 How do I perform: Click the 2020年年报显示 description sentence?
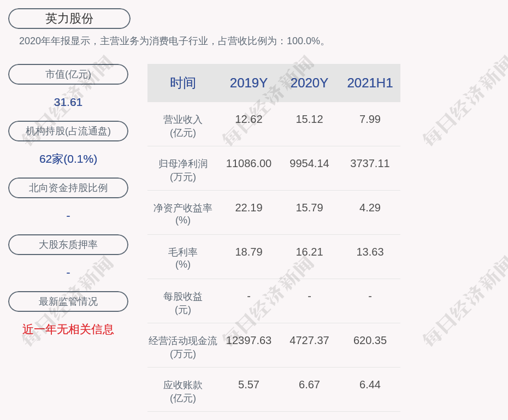point(173,41)
